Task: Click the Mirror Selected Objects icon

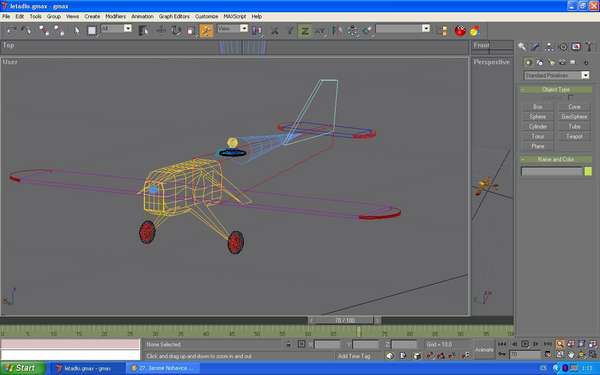Action: click(x=337, y=31)
